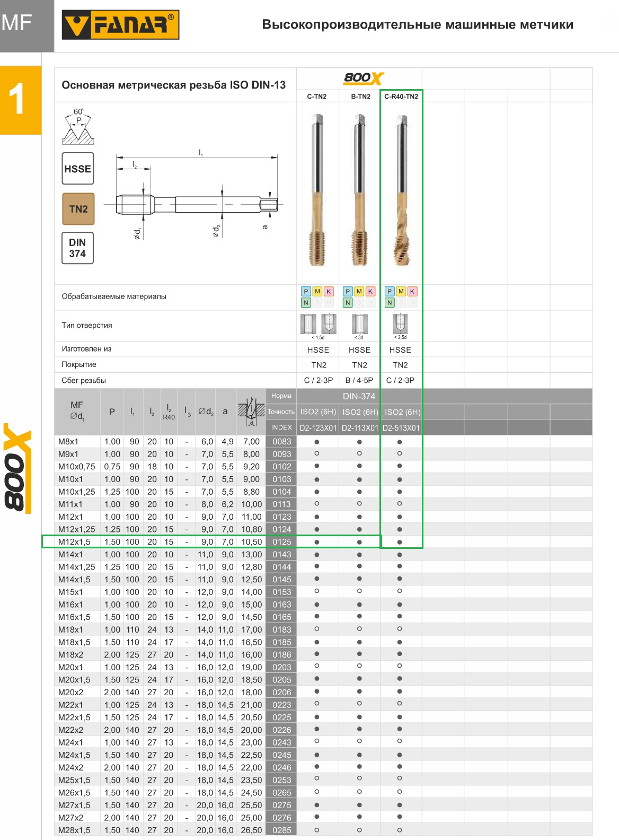This screenshot has width=619, height=840.
Task: Click the blind-hole icon in the C-TN2 column
Action: click(x=329, y=323)
